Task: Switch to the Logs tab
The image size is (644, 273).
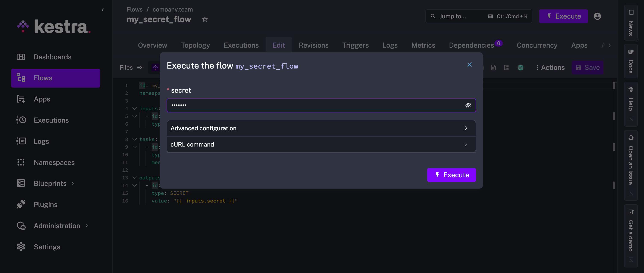Action: pos(390,45)
